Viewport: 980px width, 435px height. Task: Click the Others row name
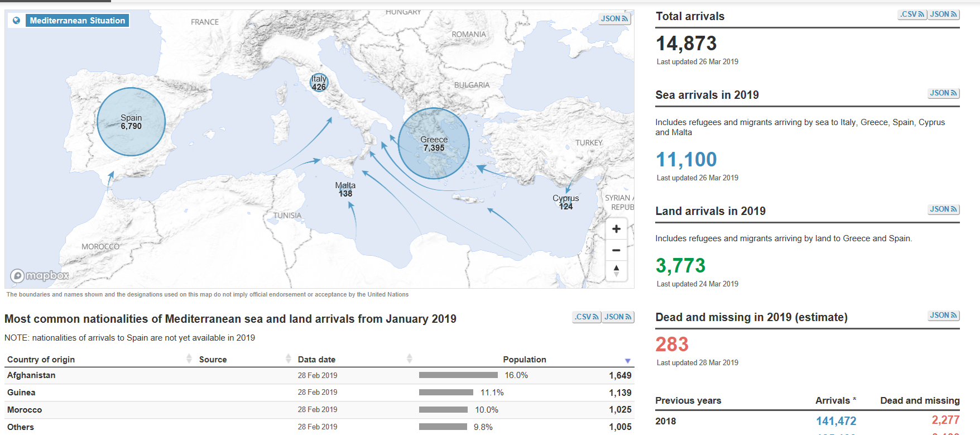point(21,427)
